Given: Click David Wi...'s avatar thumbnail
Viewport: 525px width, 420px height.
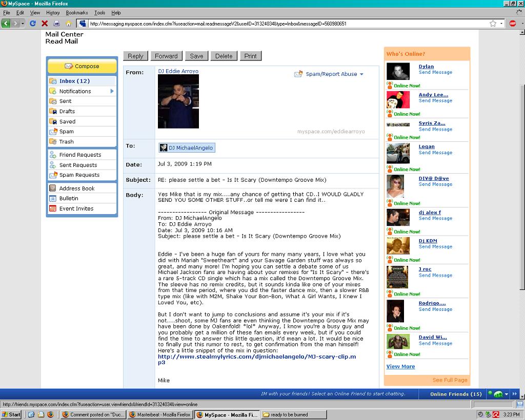Looking at the screenshot, I should pyautogui.click(x=398, y=342).
